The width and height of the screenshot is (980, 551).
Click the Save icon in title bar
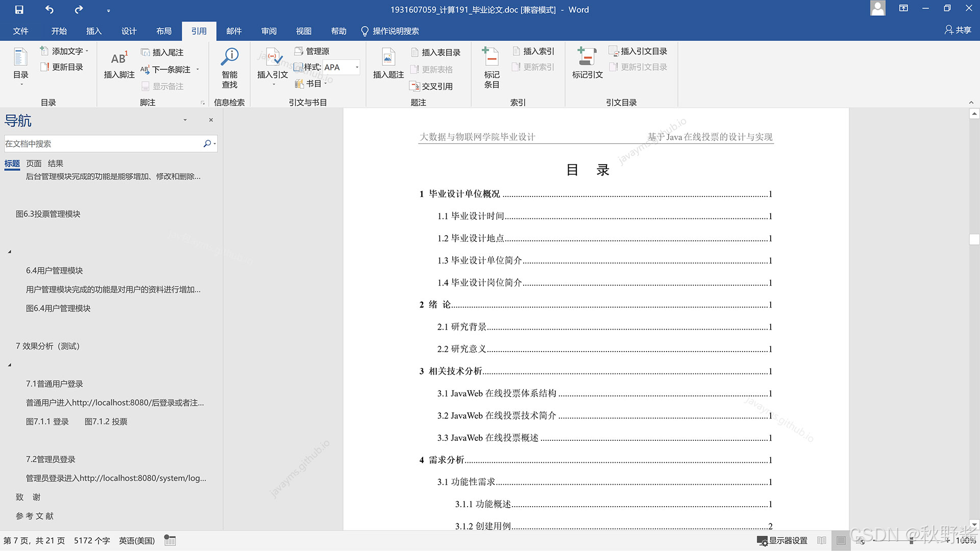(x=19, y=10)
